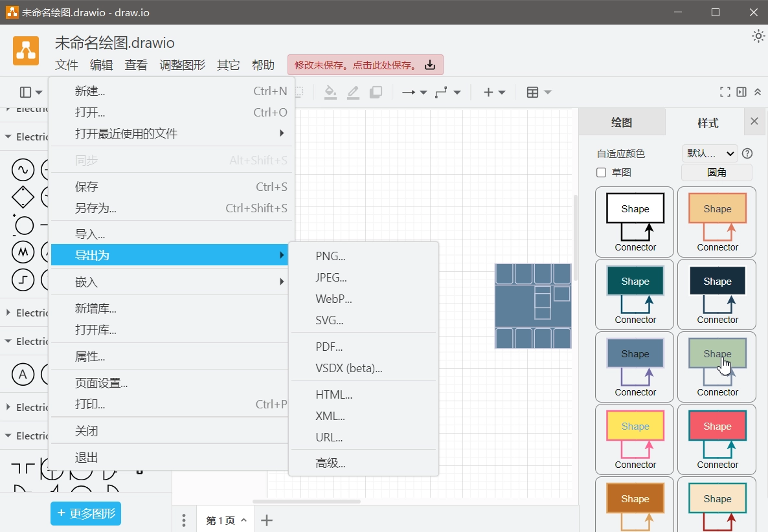768x532 pixels.
Task: Open the 第1页 page tab menu
Action: tap(226, 520)
